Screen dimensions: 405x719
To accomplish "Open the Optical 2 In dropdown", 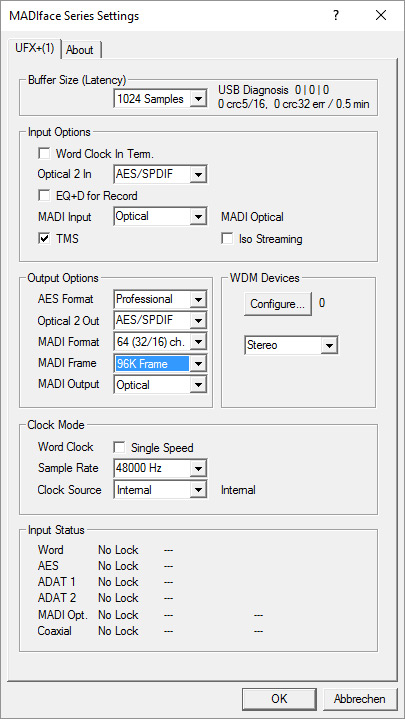I will 160,174.
